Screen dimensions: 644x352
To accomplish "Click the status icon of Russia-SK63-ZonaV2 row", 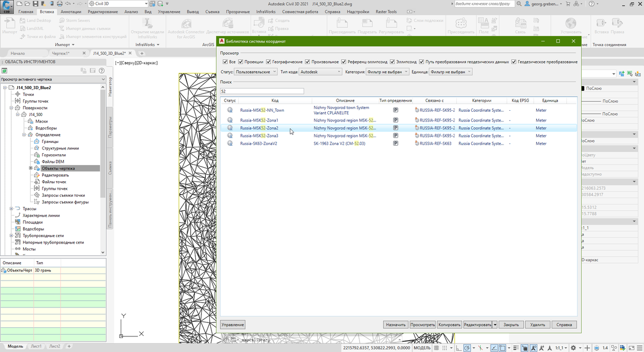I will point(230,143).
